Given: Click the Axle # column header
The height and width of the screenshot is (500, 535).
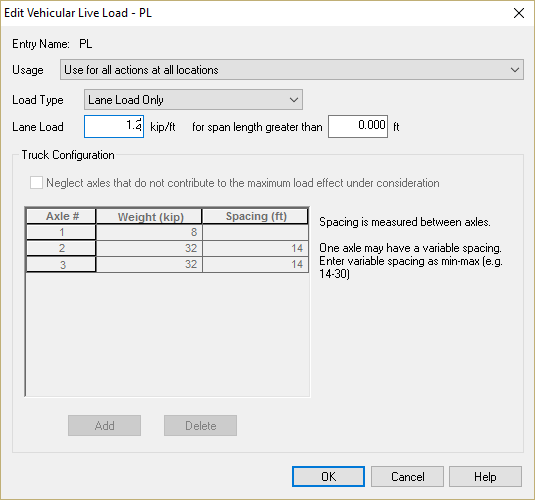Looking at the screenshot, I should pos(62,216).
